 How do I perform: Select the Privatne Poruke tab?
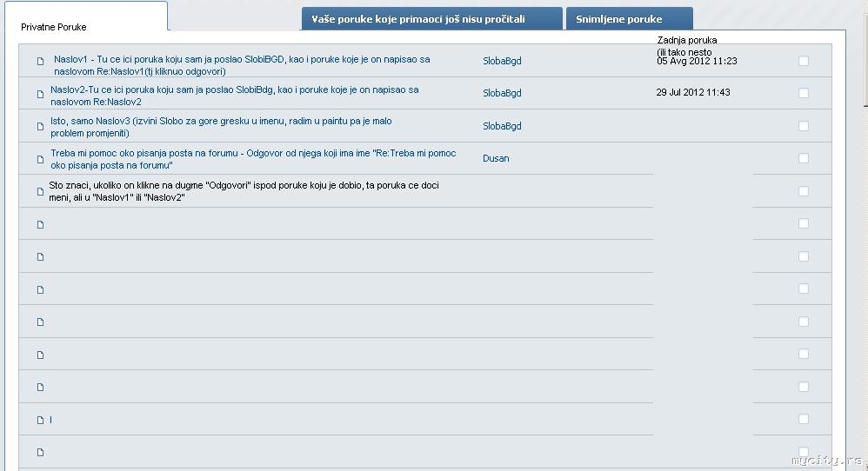(54, 27)
